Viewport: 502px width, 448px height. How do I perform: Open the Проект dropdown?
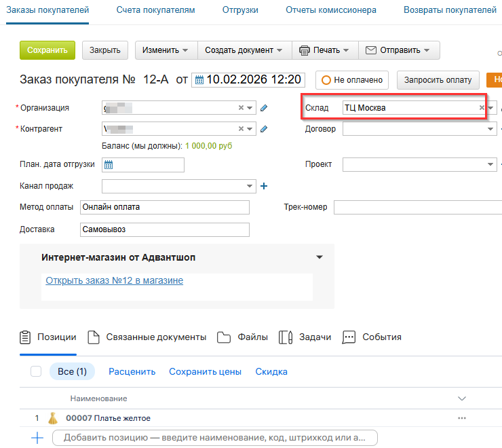pyautogui.click(x=490, y=164)
